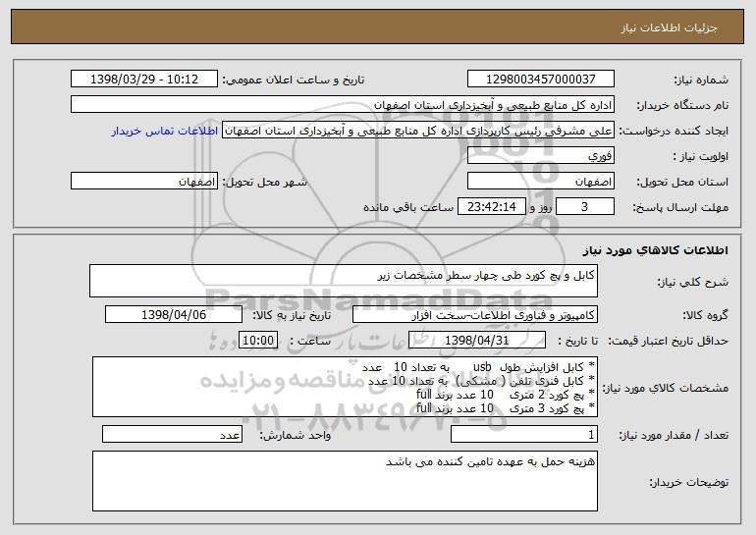The image size is (756, 535).
Task: Select the need date field 1398/04/06
Action: pyautogui.click(x=174, y=315)
